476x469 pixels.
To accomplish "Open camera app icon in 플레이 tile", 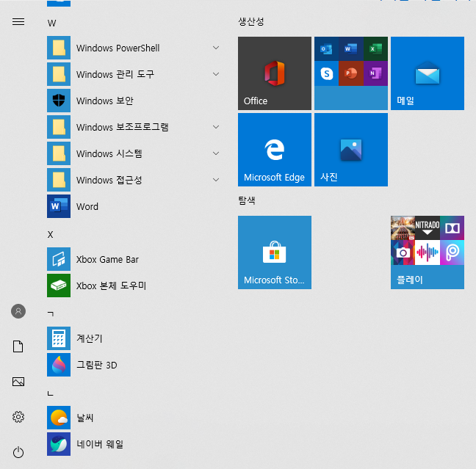I will [x=403, y=252].
